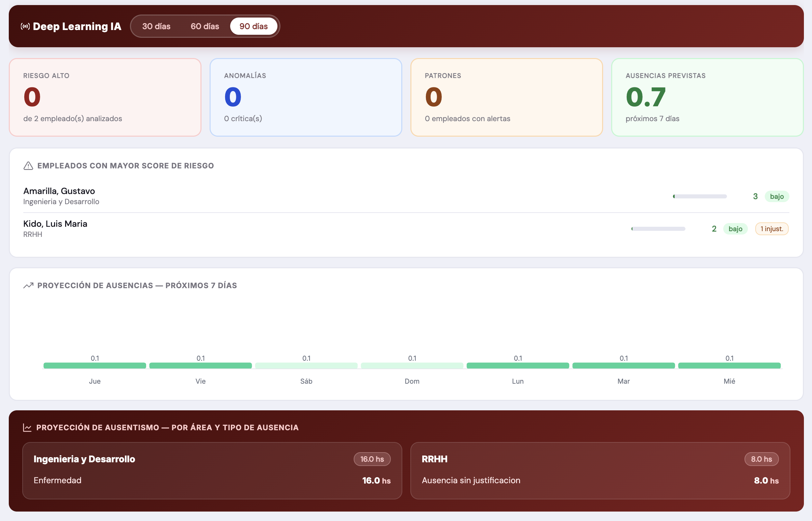Click the 0.7 predicted absences value

[x=646, y=98]
